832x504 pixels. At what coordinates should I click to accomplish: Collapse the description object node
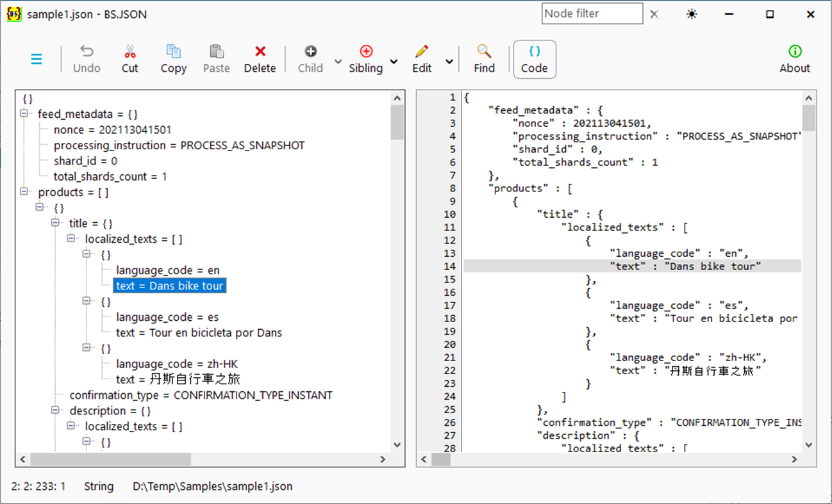[x=56, y=411]
